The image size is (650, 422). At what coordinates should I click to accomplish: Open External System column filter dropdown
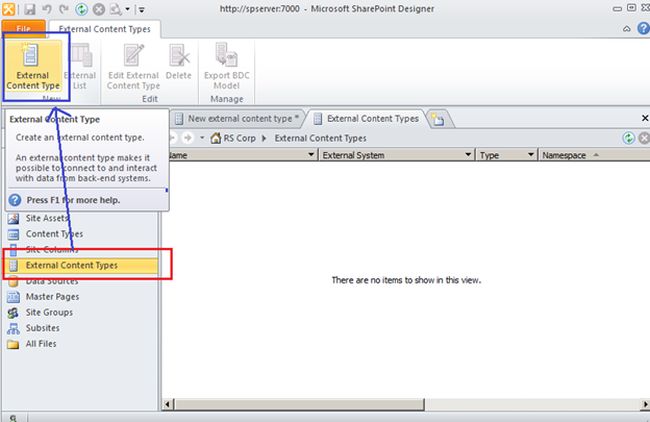(468, 155)
